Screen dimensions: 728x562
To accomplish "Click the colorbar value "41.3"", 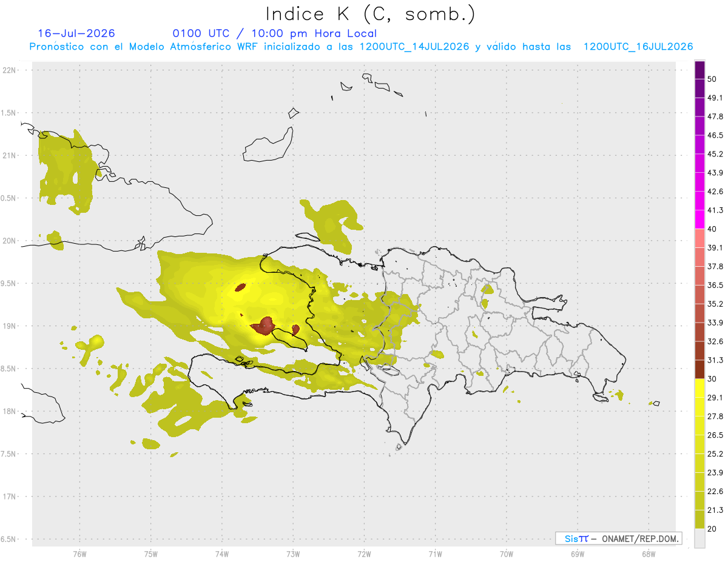I will point(715,210).
